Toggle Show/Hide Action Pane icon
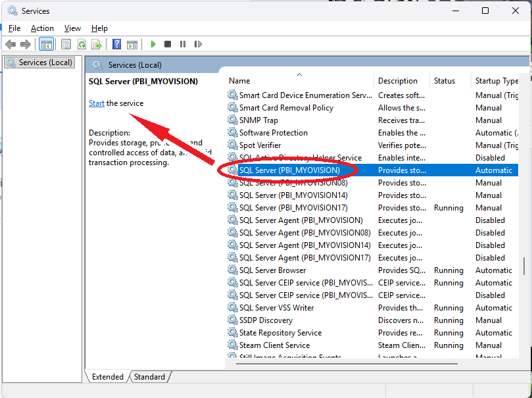532x398 pixels. tap(132, 44)
